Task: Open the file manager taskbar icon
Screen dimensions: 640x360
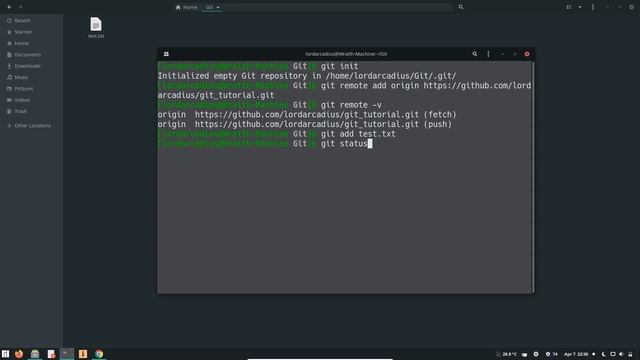Action: click(x=35, y=354)
